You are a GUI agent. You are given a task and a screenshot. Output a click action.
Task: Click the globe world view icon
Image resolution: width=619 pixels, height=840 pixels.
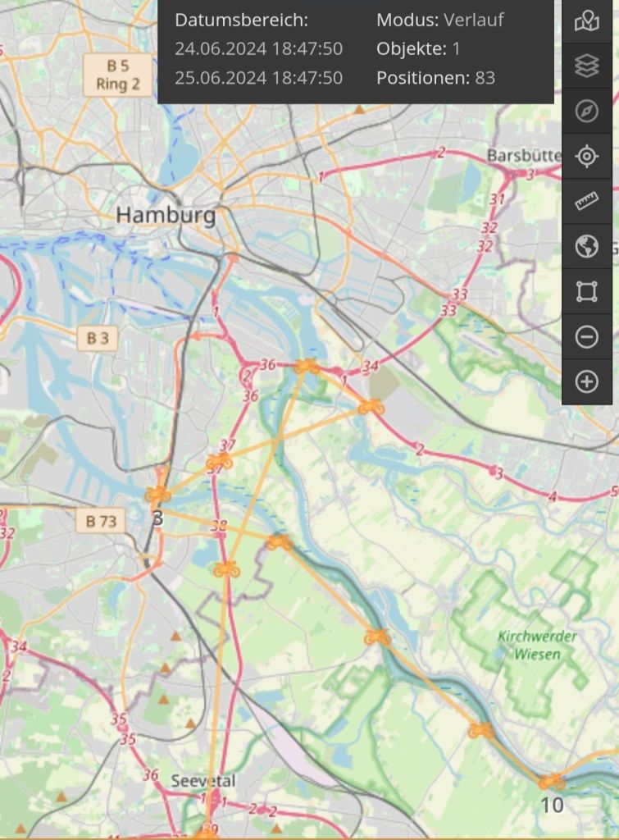[586, 246]
